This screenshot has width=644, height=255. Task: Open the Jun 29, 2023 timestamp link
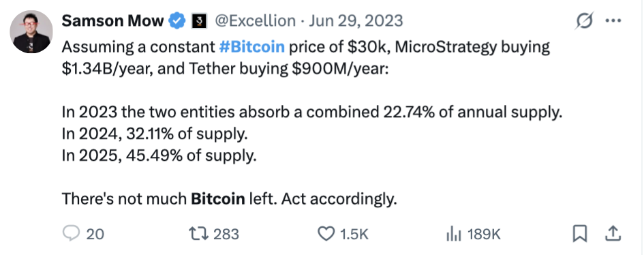[356, 20]
